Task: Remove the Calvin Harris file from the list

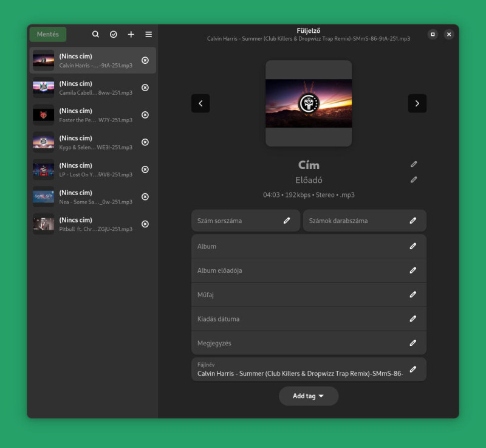Action: [145, 60]
